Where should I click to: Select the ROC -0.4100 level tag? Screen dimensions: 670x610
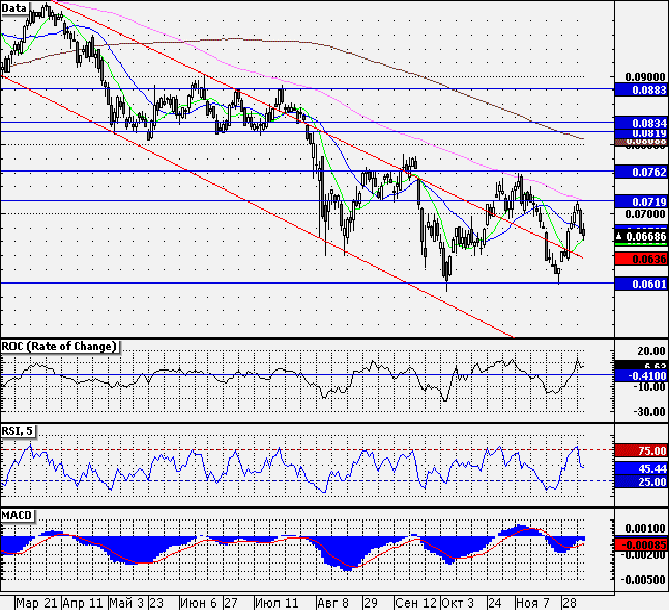point(641,376)
